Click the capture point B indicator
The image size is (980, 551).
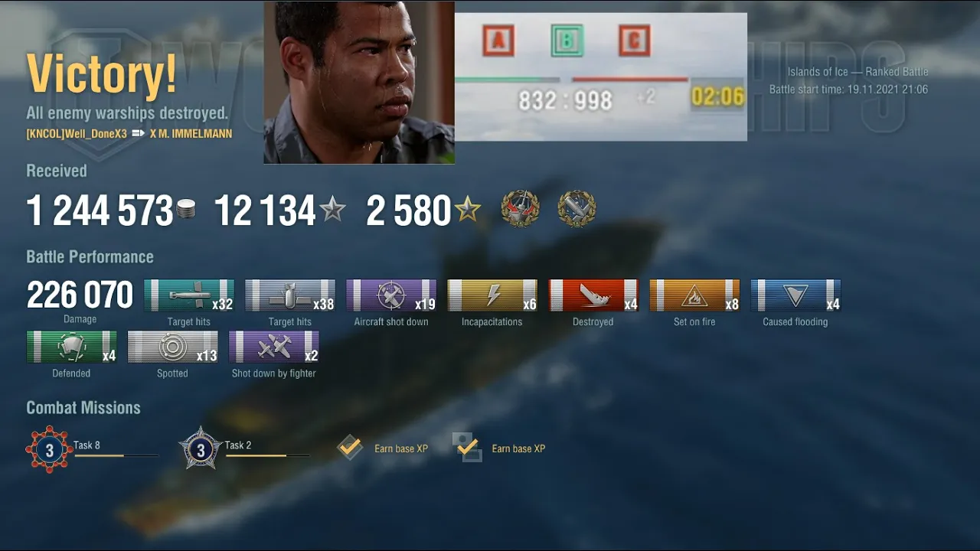point(567,41)
